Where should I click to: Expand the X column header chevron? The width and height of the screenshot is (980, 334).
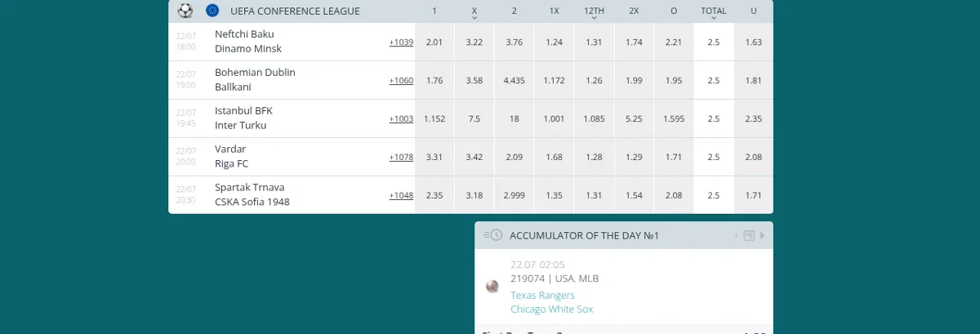(474, 17)
